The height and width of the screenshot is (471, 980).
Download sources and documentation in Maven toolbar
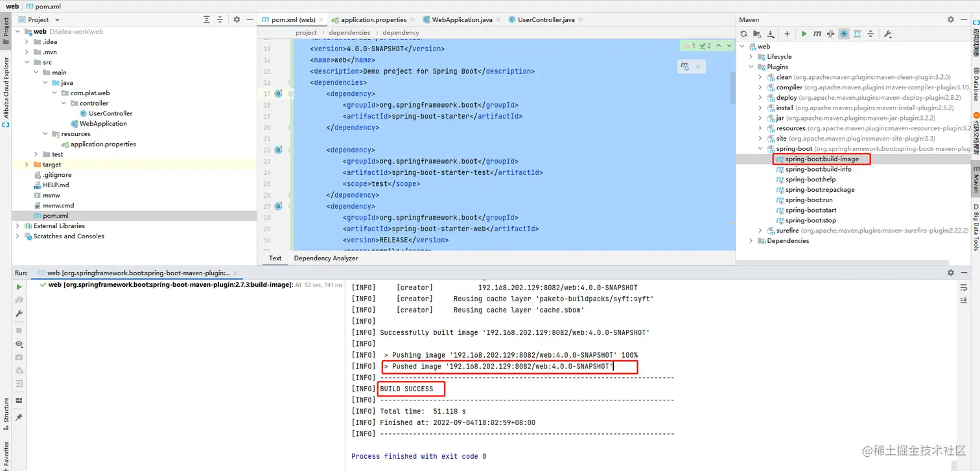(771, 34)
